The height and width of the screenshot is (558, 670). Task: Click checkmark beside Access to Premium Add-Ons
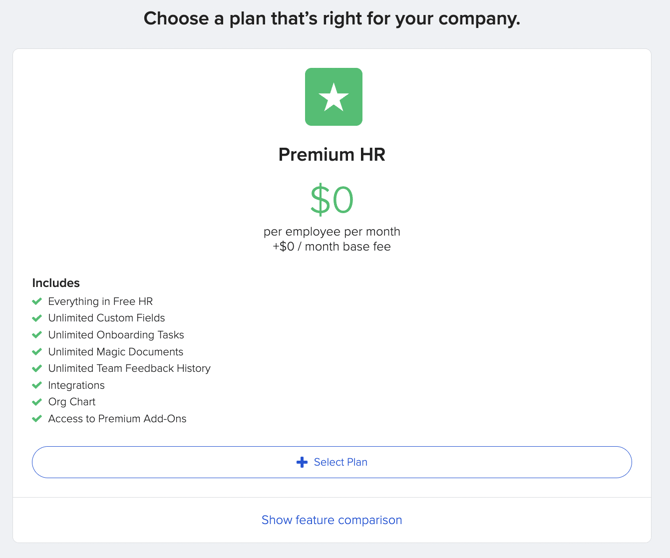click(x=37, y=419)
